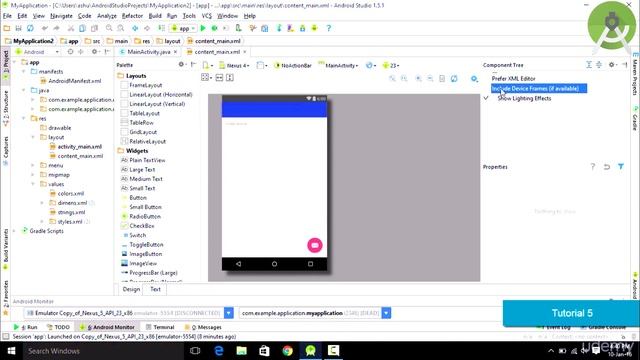Click the Zoom Out design icon

430,78
